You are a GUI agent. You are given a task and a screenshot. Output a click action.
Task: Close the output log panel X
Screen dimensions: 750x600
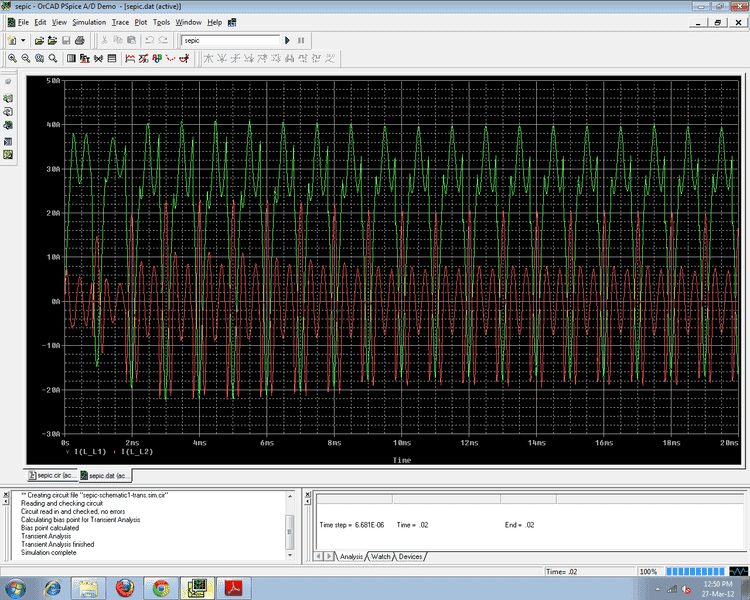pyautogui.click(x=6, y=494)
